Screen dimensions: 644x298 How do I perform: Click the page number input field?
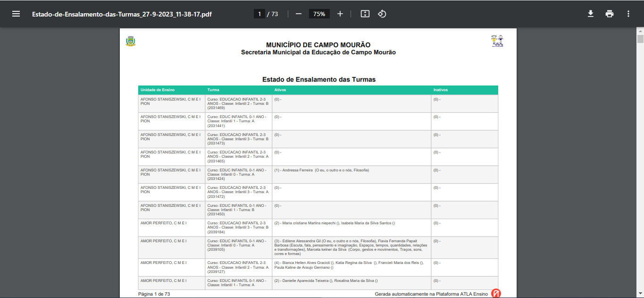pyautogui.click(x=259, y=14)
